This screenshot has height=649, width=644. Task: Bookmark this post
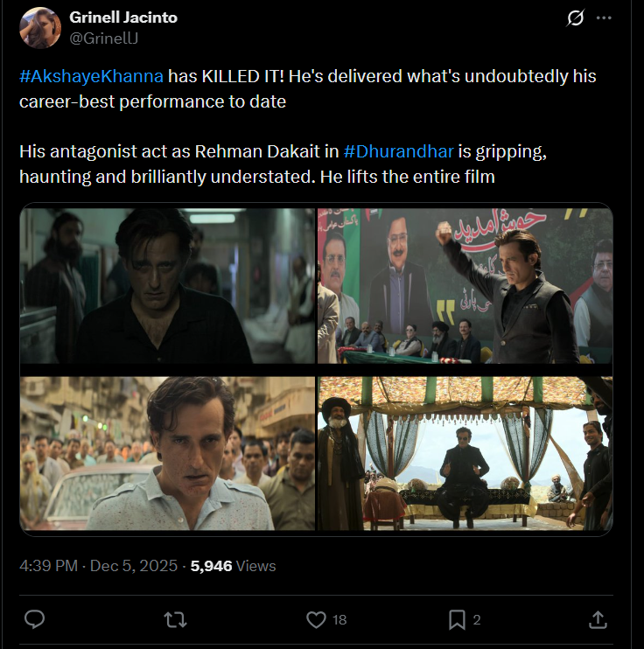click(x=457, y=619)
